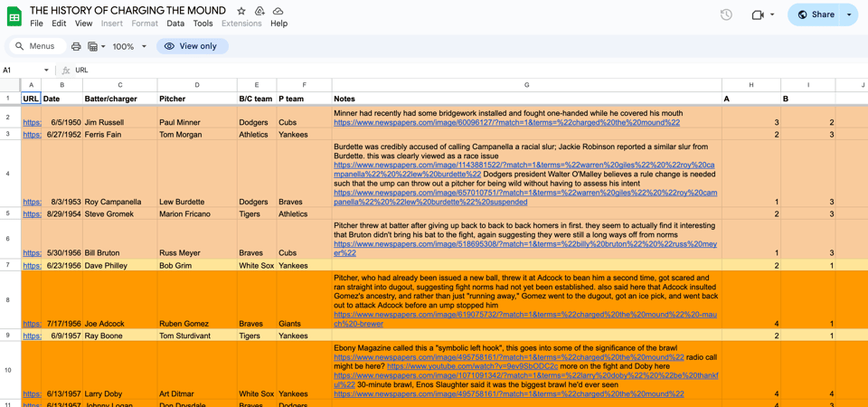Click the Google Sheets home logo

click(x=14, y=16)
